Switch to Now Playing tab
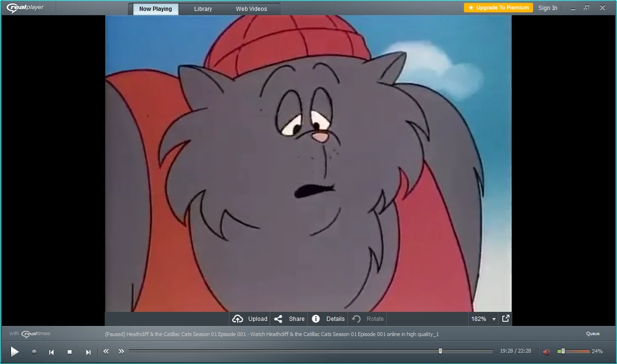The width and height of the screenshot is (617, 364). (155, 9)
